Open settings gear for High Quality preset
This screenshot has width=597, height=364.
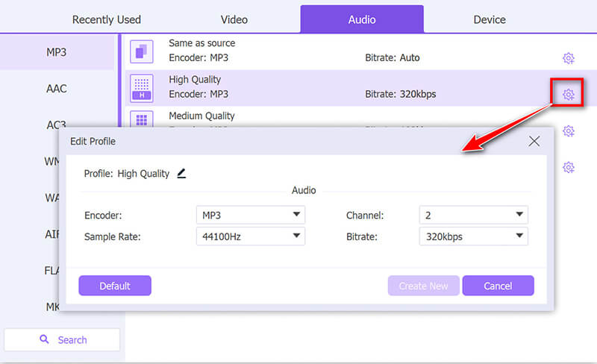pyautogui.click(x=569, y=95)
